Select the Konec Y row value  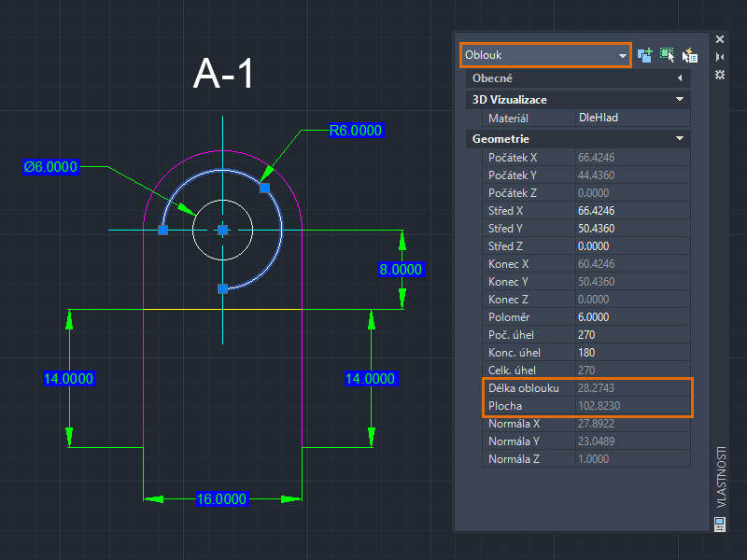(633, 282)
